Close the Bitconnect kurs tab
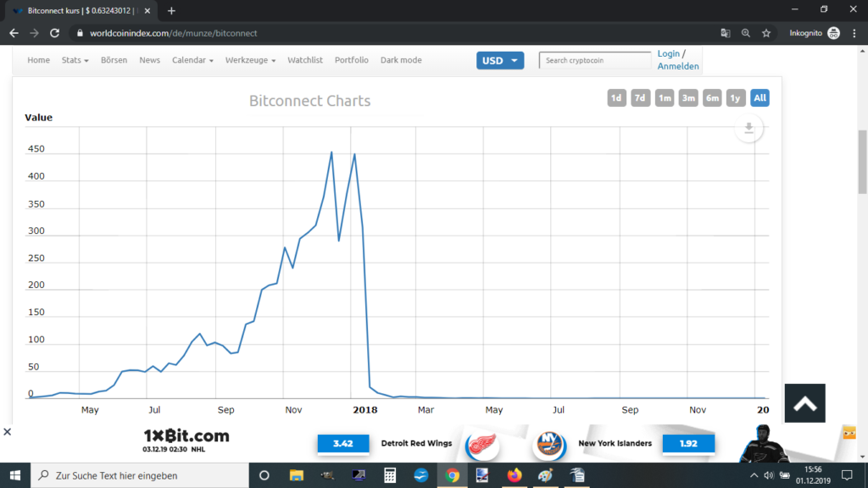The width and height of the screenshot is (868, 488). pyautogui.click(x=147, y=10)
